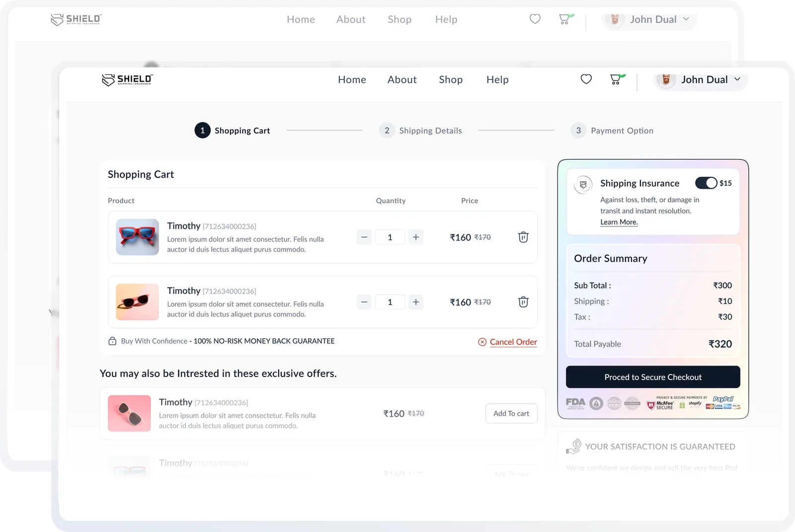Click YOUR SATISFACTION IS GUARANTEED text
Viewport: 795px width, 532px height.
point(660,447)
